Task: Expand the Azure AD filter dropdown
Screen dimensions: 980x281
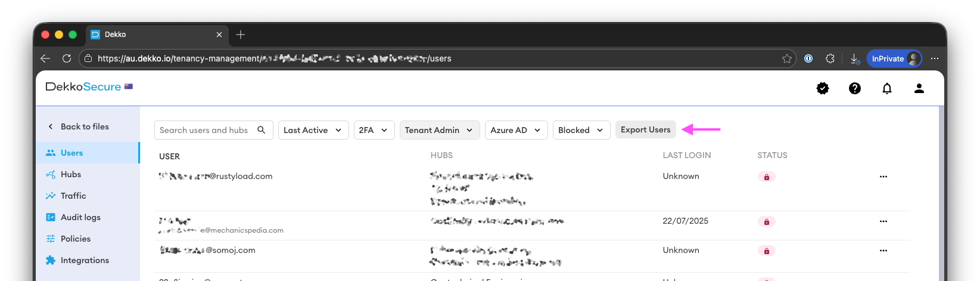Action: (517, 130)
